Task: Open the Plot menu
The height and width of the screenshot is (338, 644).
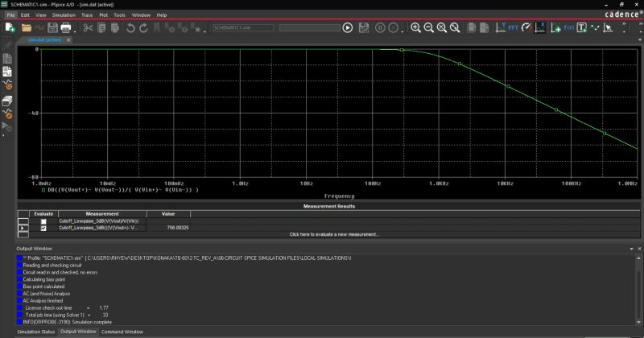Action: [104, 15]
